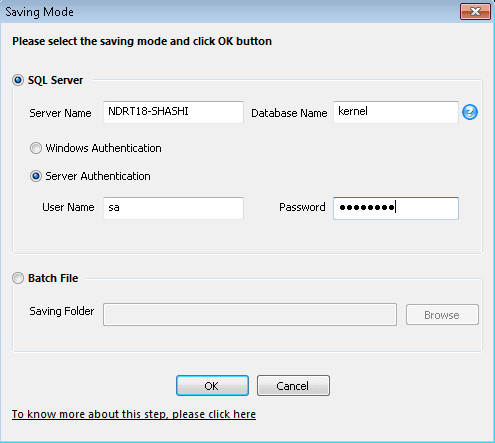The height and width of the screenshot is (443, 495).
Task: Choose Server Authentication option
Action: 36,176
